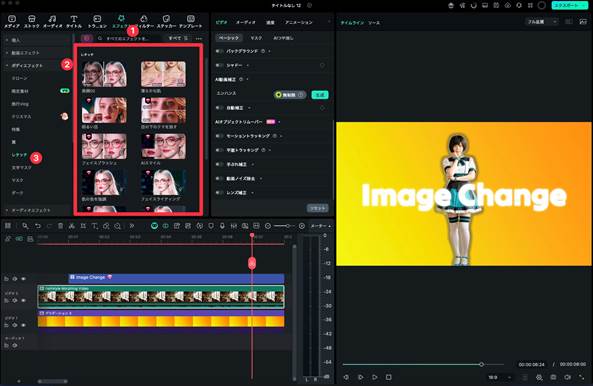593x386 pixels.
Task: Open the タイトル (Titles) tool icon
Action: click(x=74, y=21)
